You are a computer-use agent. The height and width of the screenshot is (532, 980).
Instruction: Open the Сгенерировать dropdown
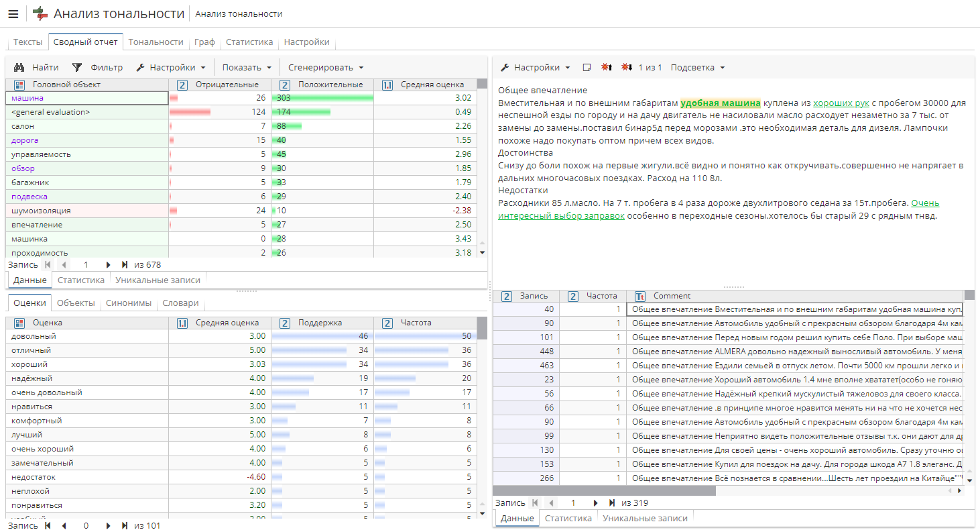click(x=326, y=67)
